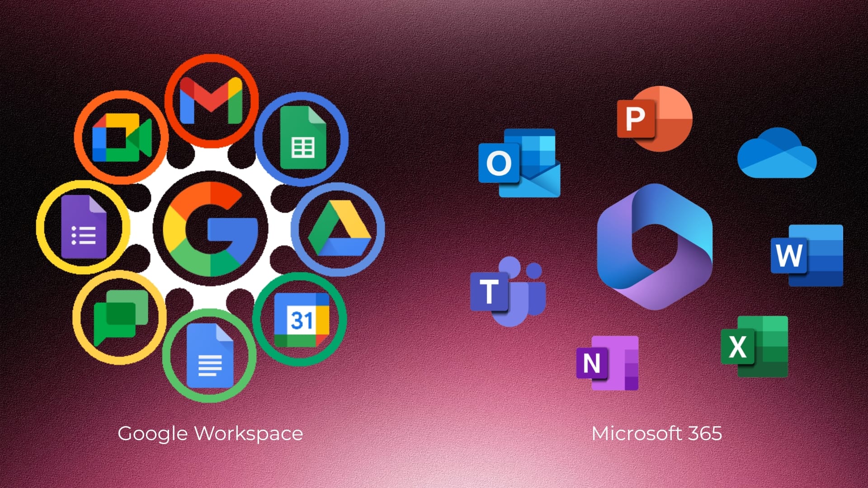Select the OneDrive cloud icon
Image resolution: width=868 pixels, height=488 pixels.
pyautogui.click(x=777, y=153)
